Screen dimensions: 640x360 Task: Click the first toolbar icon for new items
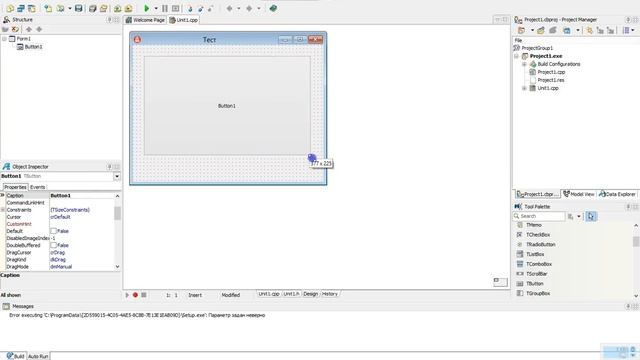click(x=10, y=8)
